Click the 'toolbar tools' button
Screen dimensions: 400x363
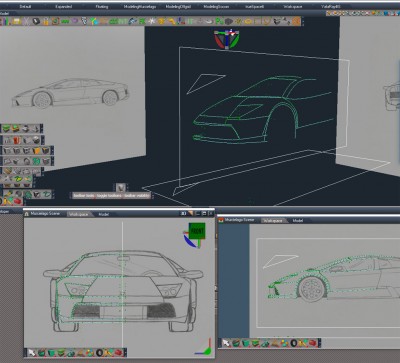(84, 196)
